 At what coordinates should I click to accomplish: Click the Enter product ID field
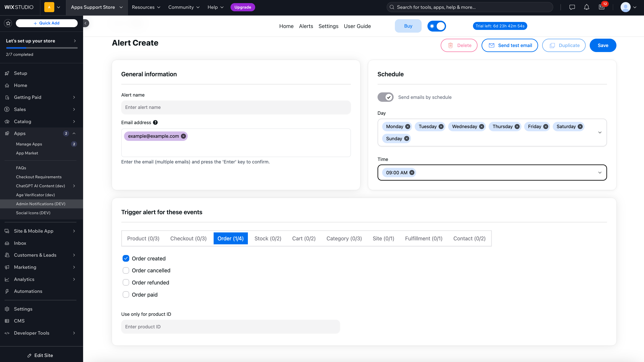(230, 327)
